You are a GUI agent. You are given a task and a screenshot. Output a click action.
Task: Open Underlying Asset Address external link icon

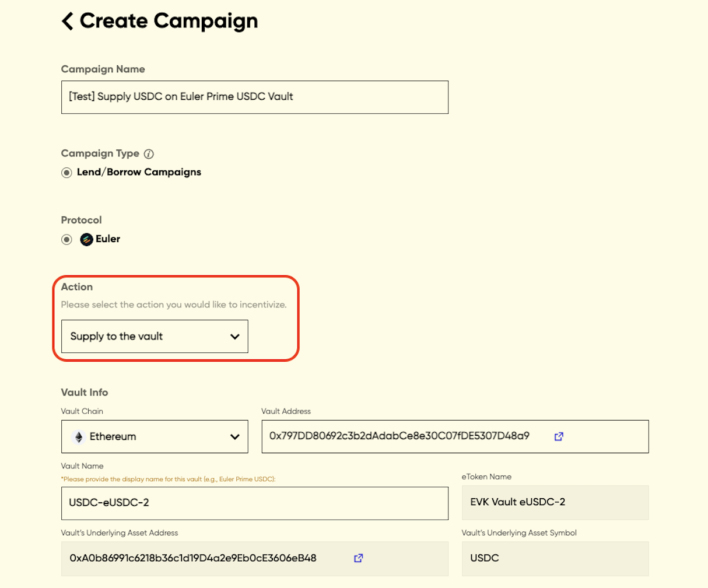pyautogui.click(x=359, y=558)
